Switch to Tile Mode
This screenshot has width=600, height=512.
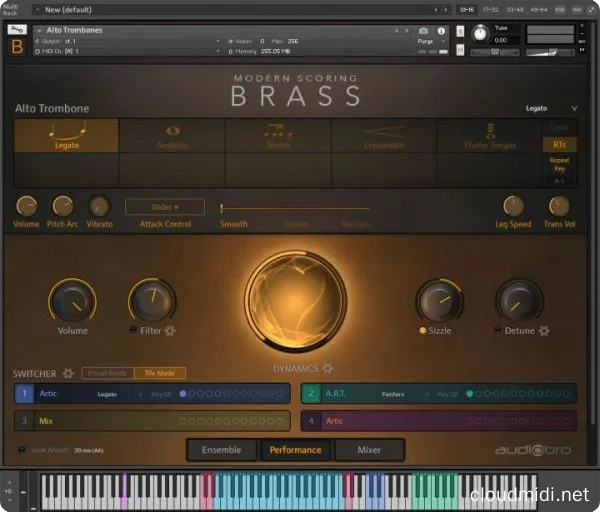[x=160, y=373]
